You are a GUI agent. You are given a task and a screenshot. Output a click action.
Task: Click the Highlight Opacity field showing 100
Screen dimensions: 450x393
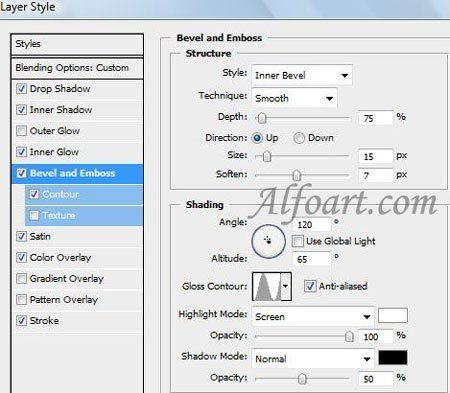tap(376, 337)
